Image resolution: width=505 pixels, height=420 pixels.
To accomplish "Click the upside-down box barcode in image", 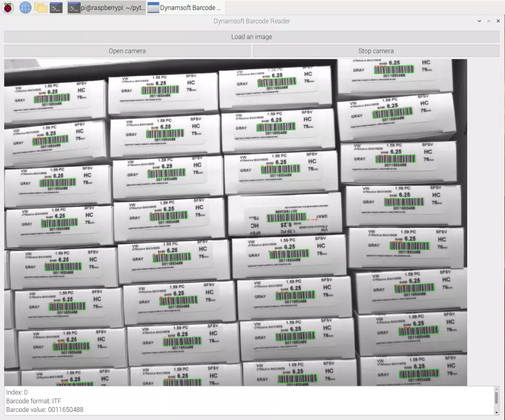I will [286, 218].
